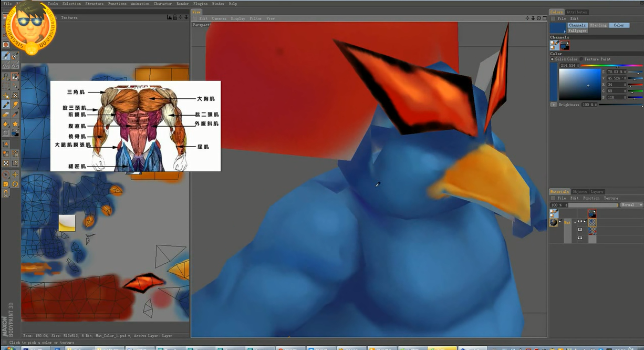
Task: Click the Colors panel grip menu icon
Action: (553, 18)
